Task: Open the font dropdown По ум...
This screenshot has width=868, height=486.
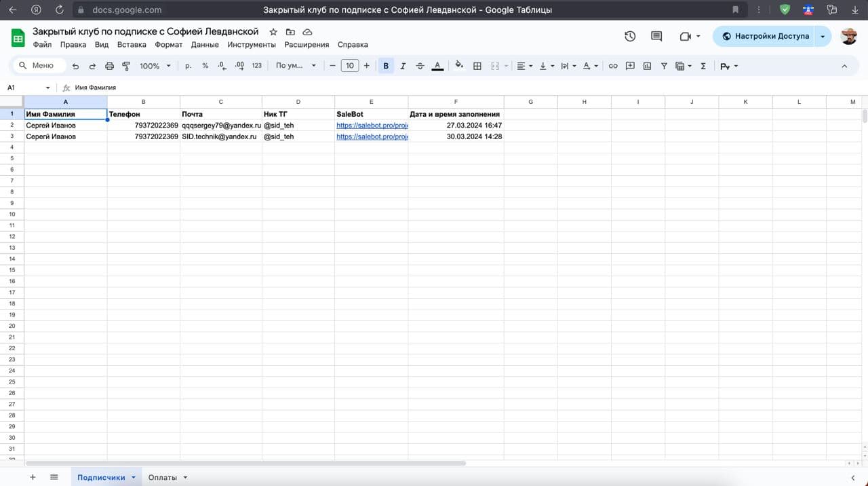Action: pyautogui.click(x=296, y=66)
